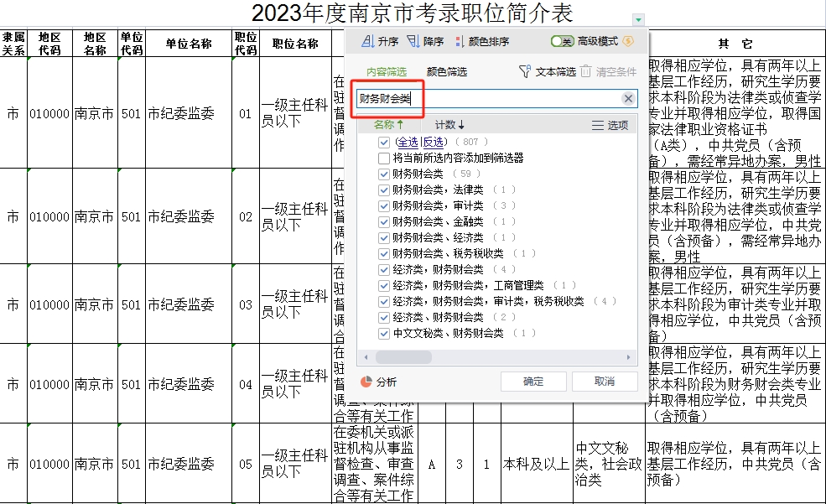The width and height of the screenshot is (826, 504).
Task: Click the lightning badge next to 高级模式
Action: [x=628, y=41]
